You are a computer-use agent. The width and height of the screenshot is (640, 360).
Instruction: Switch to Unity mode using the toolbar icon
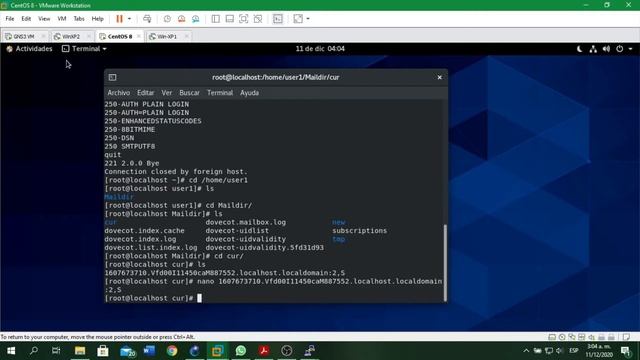point(258,19)
